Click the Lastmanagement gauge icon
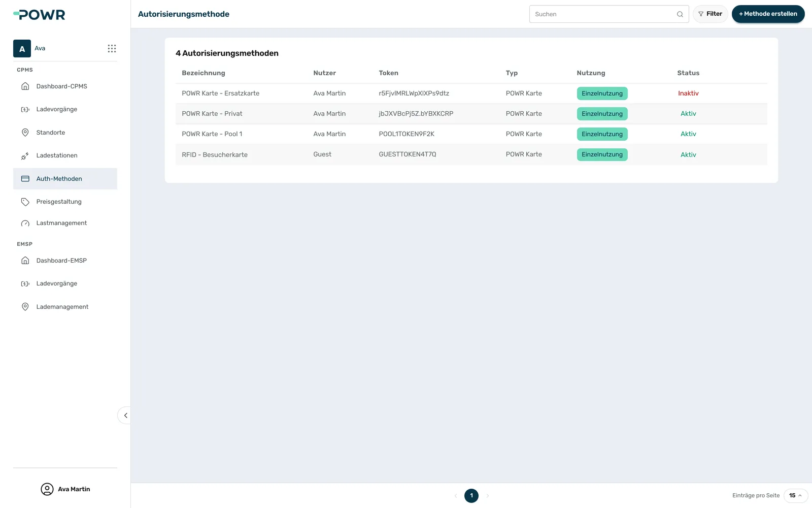 coord(25,223)
